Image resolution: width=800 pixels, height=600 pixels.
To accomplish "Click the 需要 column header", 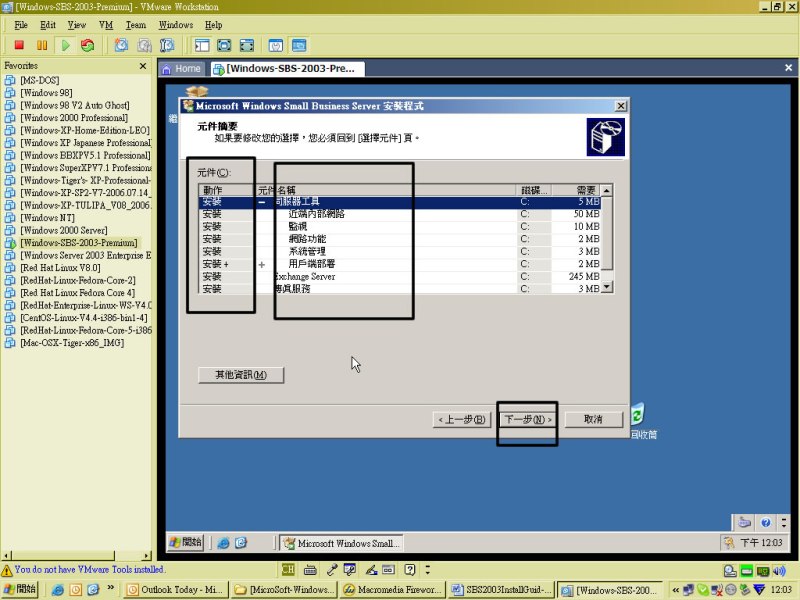I will [x=576, y=190].
